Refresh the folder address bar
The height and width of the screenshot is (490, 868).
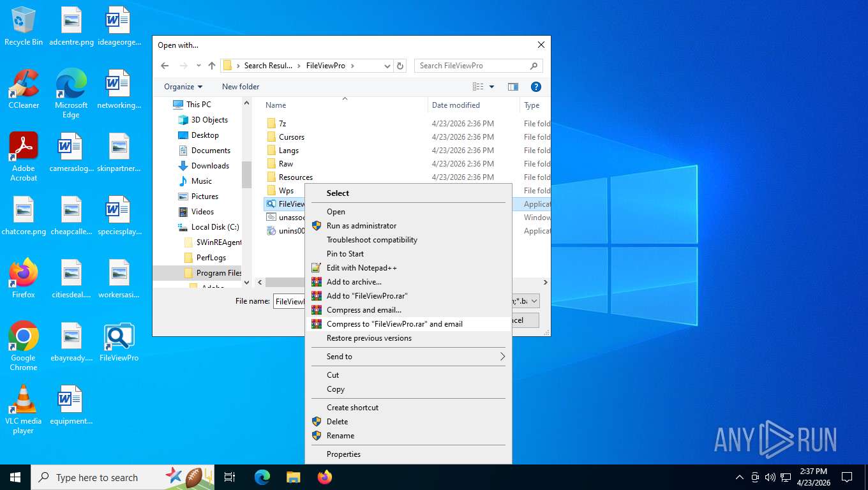pyautogui.click(x=400, y=66)
